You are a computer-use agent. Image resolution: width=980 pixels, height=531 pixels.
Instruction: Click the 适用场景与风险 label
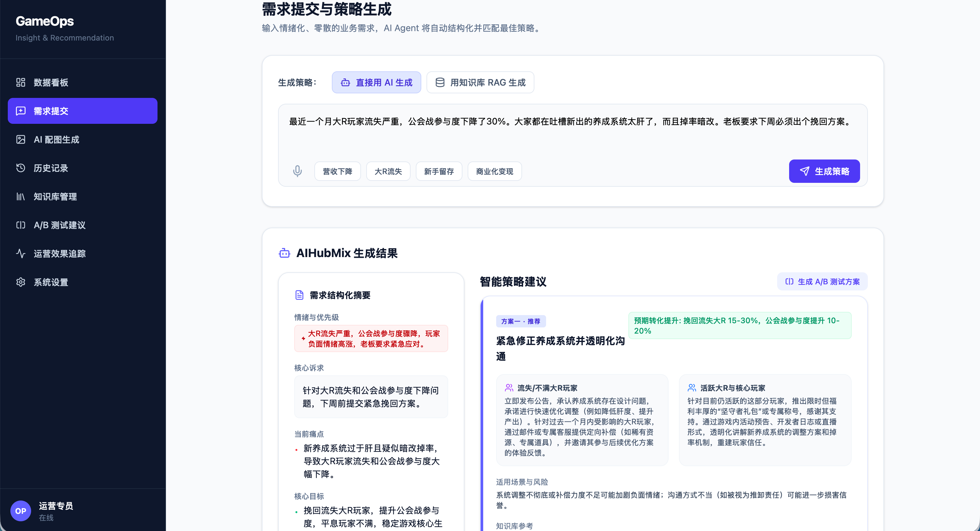(x=522, y=482)
